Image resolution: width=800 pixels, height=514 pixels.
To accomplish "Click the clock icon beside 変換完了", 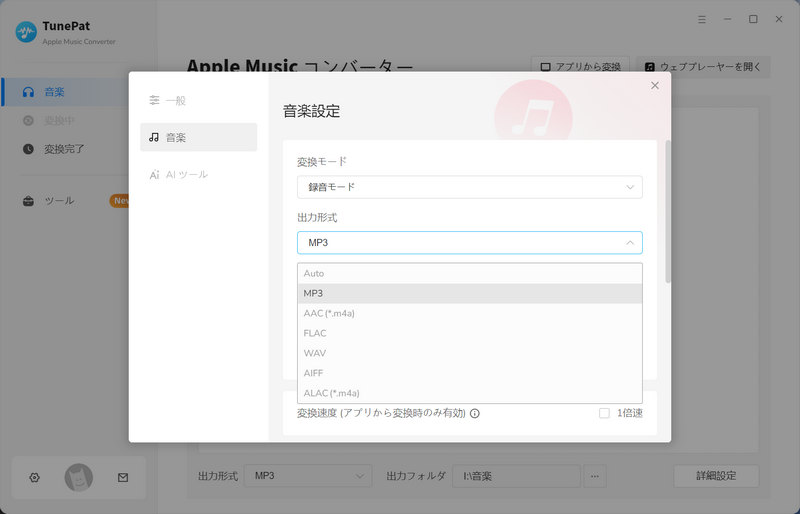I will point(29,149).
